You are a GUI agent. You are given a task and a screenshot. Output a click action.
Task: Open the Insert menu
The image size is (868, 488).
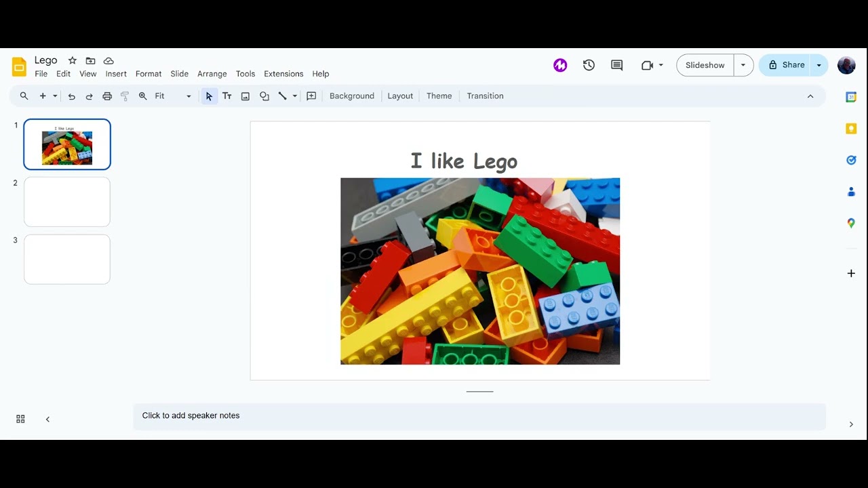click(x=116, y=74)
